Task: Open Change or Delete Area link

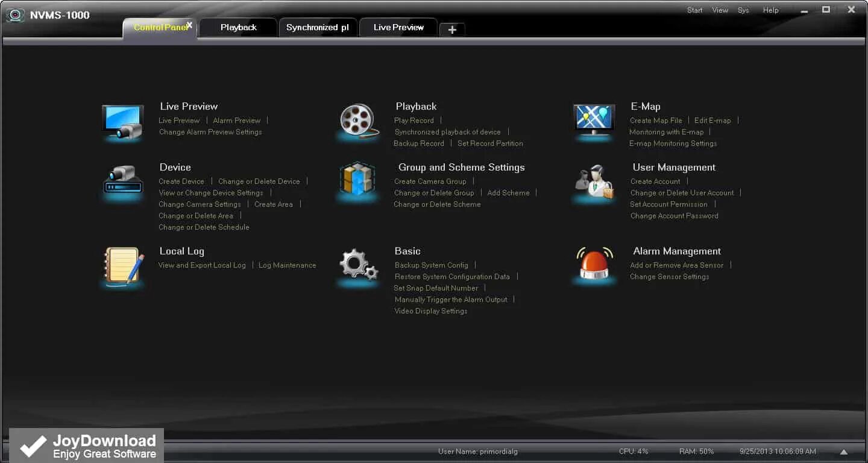Action: (196, 216)
